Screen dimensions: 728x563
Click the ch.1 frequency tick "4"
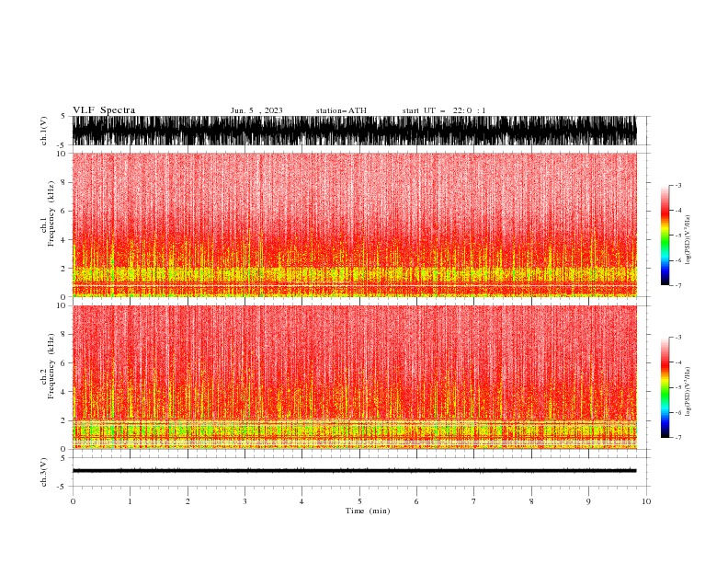63,240
